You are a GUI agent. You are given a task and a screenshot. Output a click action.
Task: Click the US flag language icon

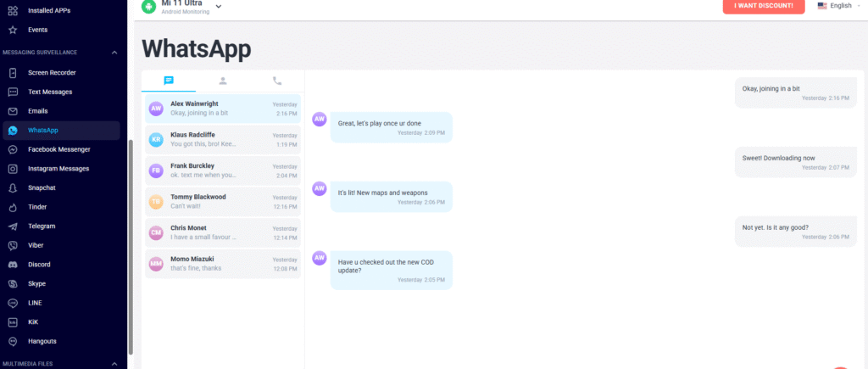click(822, 6)
